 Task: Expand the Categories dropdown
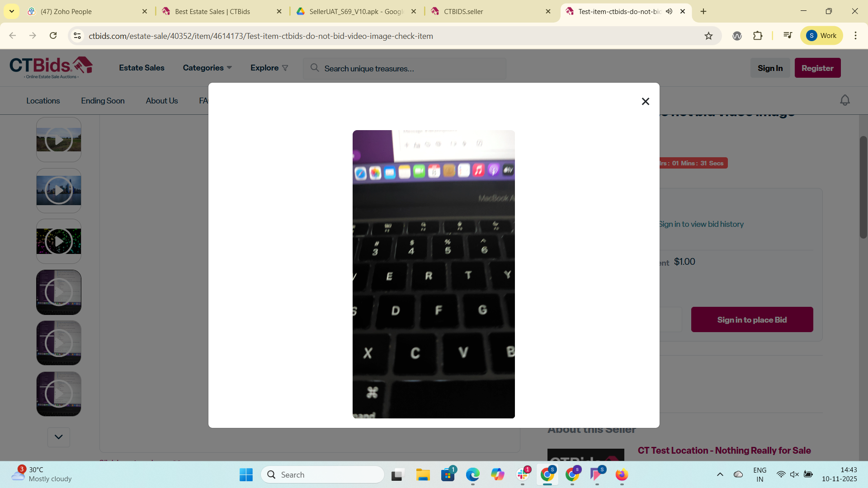pyautogui.click(x=207, y=68)
